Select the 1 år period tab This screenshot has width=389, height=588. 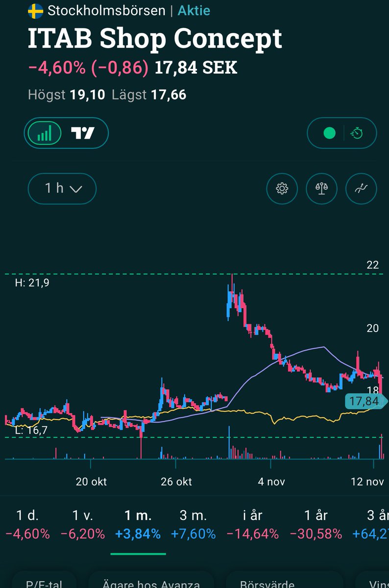click(x=316, y=524)
